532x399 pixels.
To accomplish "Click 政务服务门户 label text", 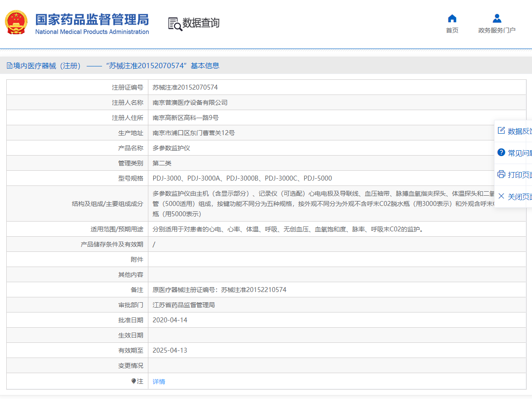I will pyautogui.click(x=497, y=31).
